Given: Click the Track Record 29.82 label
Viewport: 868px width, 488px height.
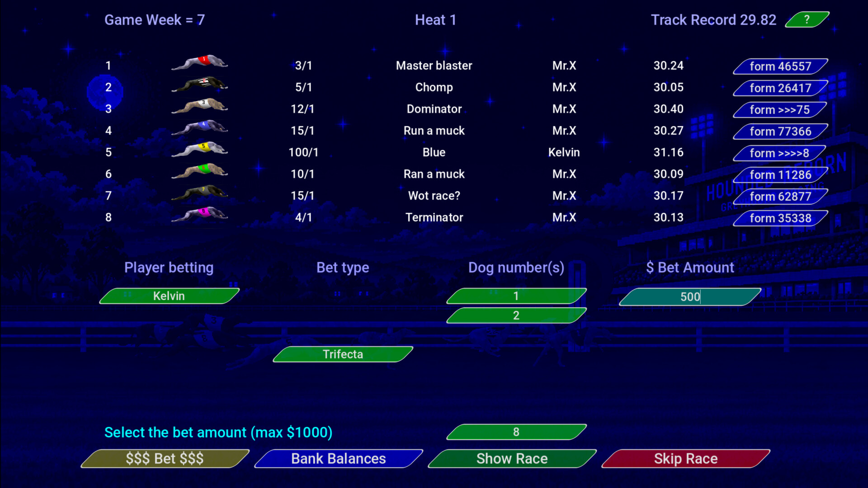Looking at the screenshot, I should [713, 20].
